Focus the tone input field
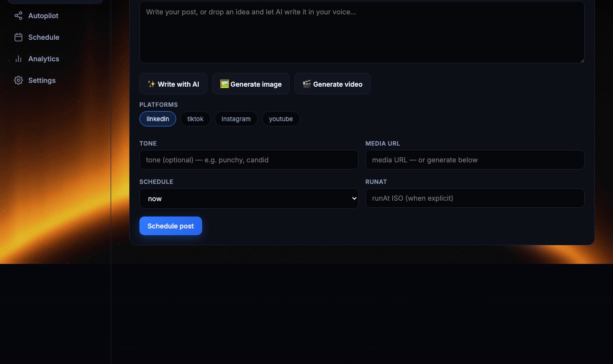 coord(249,160)
